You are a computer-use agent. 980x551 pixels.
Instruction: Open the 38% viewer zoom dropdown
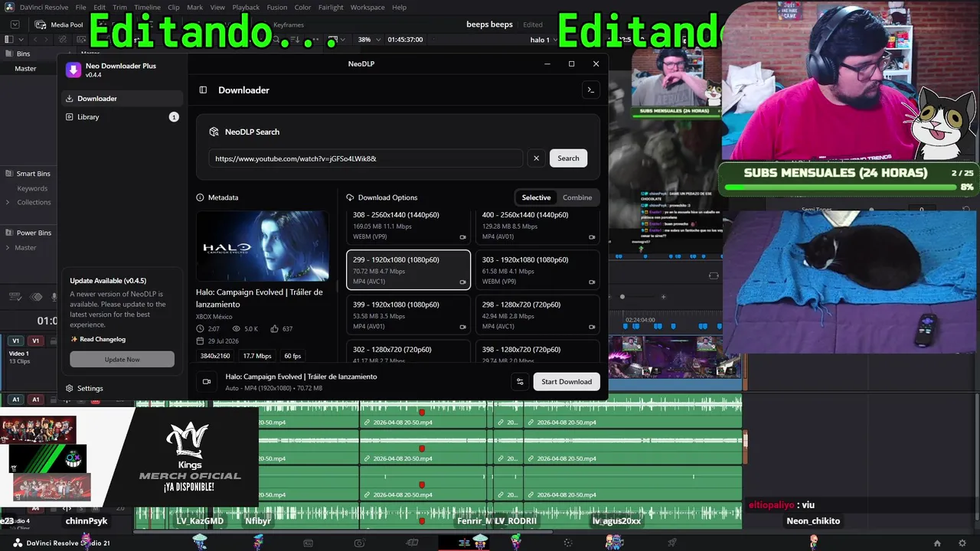point(368,40)
